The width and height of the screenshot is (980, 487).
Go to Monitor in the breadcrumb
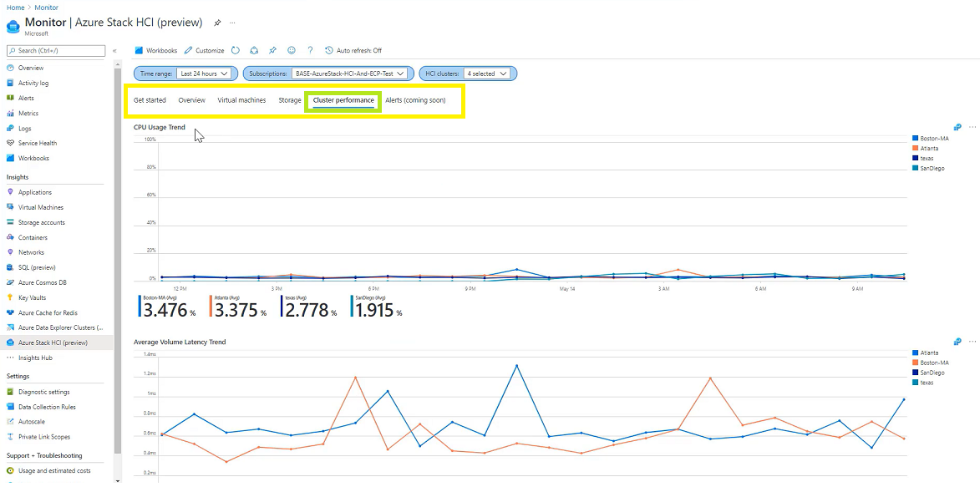(47, 8)
